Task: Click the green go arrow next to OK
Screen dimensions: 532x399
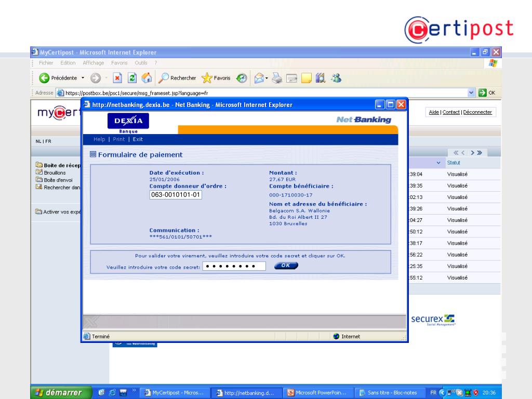Action: pyautogui.click(x=482, y=92)
